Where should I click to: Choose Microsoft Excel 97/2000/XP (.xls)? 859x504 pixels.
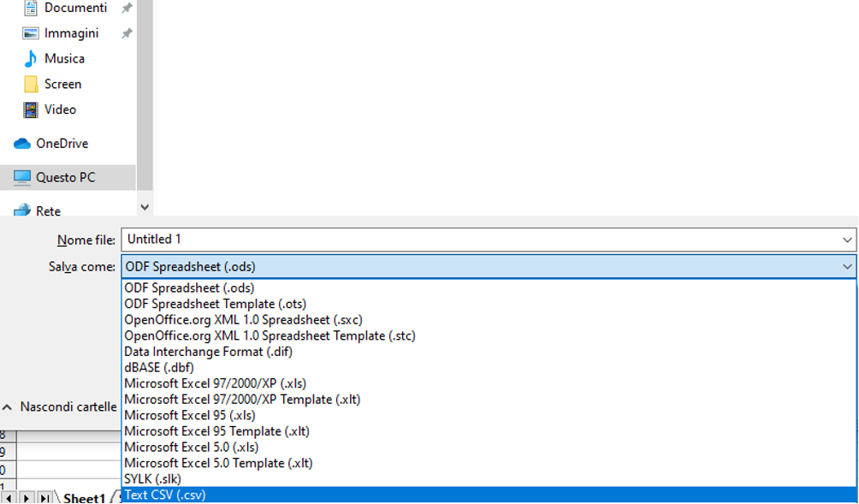click(x=489, y=383)
